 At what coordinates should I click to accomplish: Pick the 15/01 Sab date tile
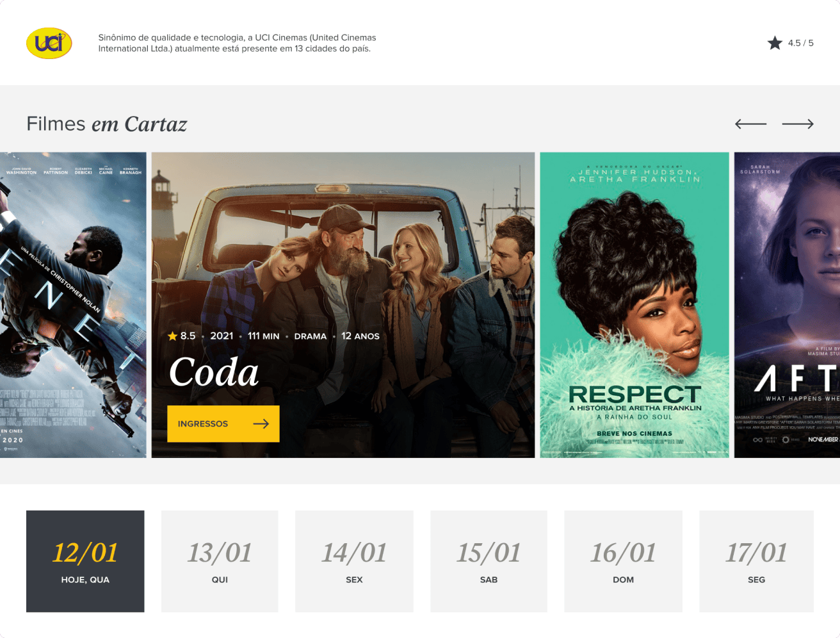pos(489,561)
